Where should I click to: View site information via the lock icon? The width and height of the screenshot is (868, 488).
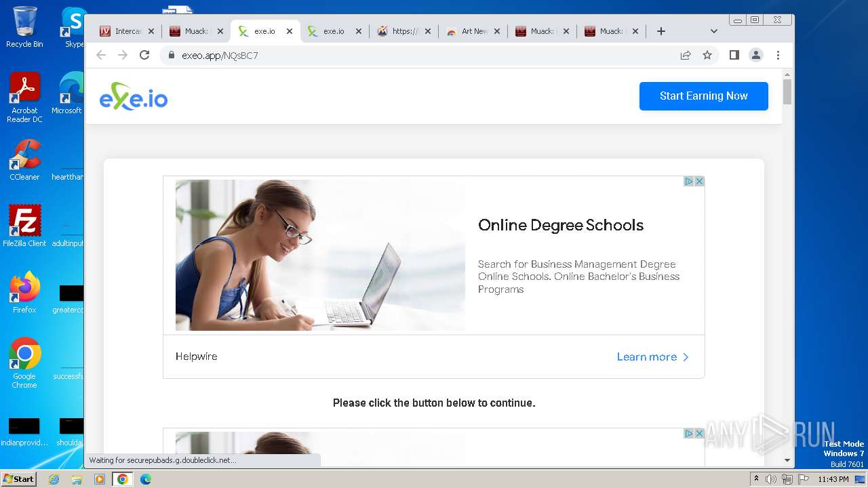tap(172, 55)
